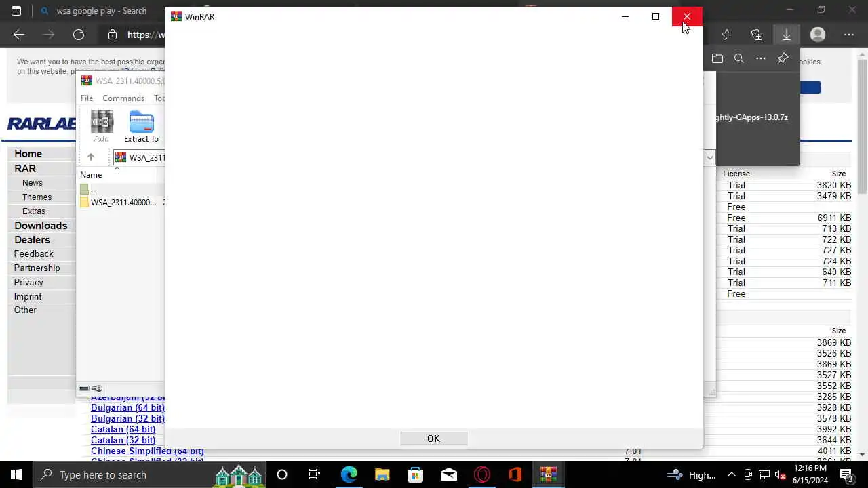
Task: Open Opera browser from taskbar
Action: point(481,474)
